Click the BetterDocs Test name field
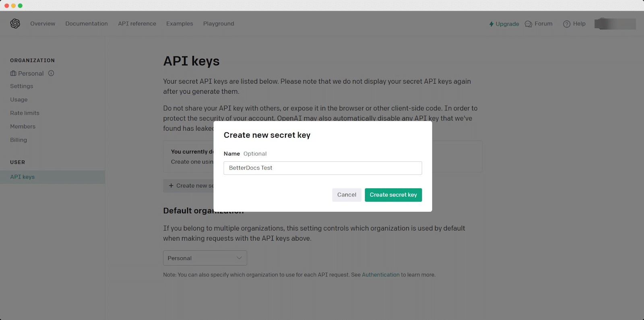The width and height of the screenshot is (644, 320). pyautogui.click(x=322, y=168)
